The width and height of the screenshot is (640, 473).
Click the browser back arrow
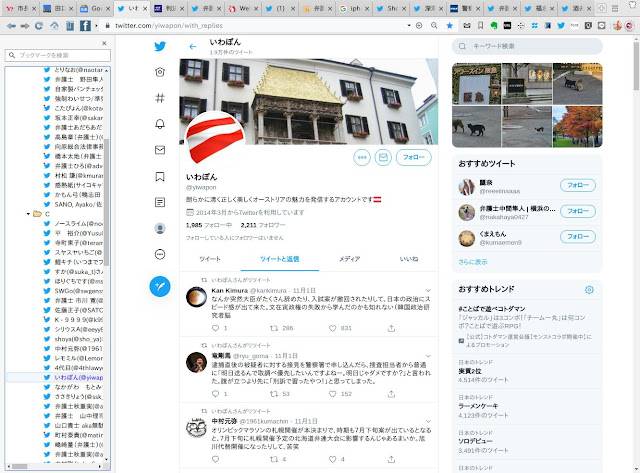(x=11, y=26)
